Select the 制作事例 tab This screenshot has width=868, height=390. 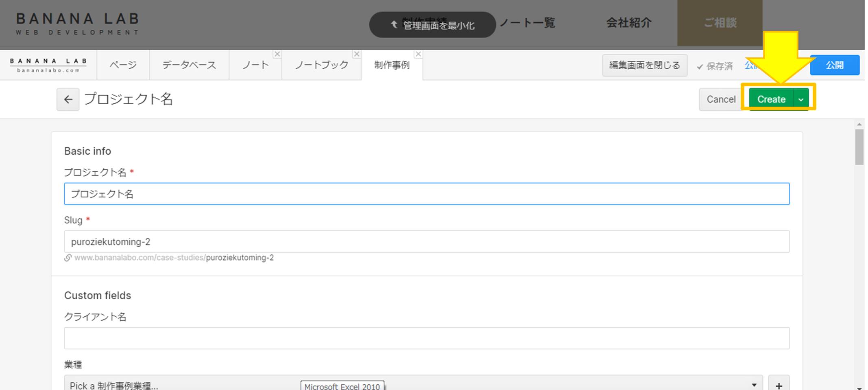[392, 65]
